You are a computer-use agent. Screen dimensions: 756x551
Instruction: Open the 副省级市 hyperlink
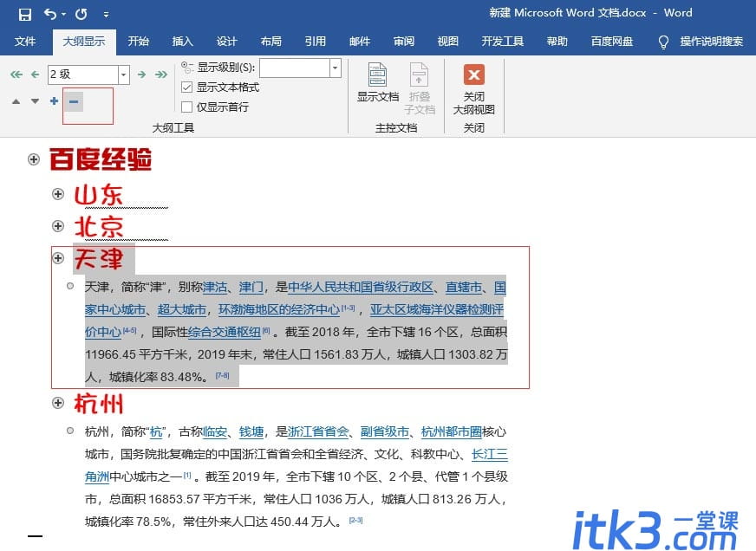point(385,432)
